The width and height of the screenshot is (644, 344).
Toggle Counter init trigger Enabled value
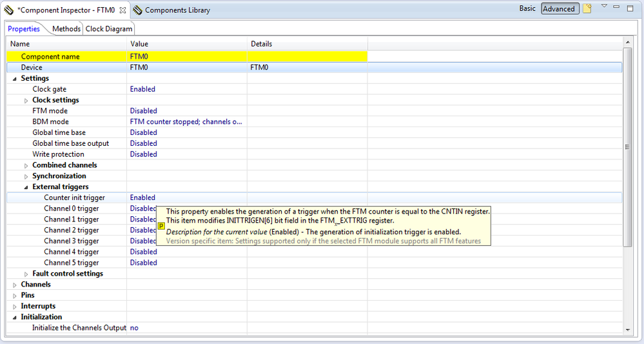142,197
